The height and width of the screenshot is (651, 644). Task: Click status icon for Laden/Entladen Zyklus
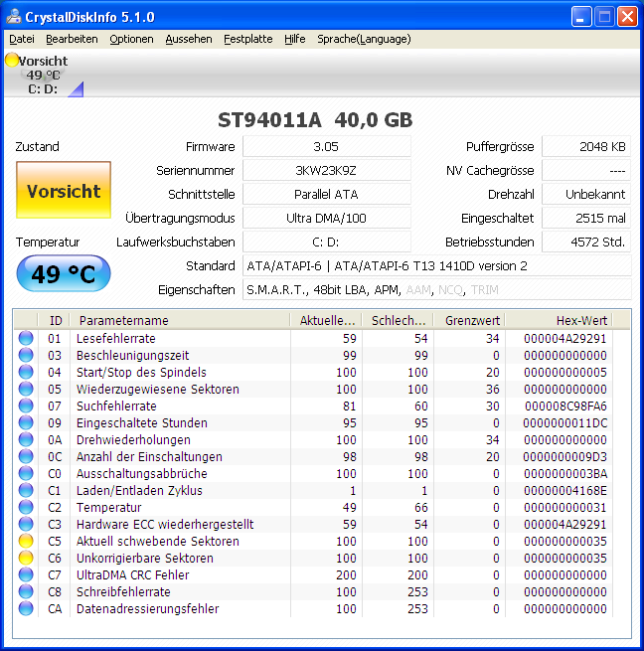26,490
